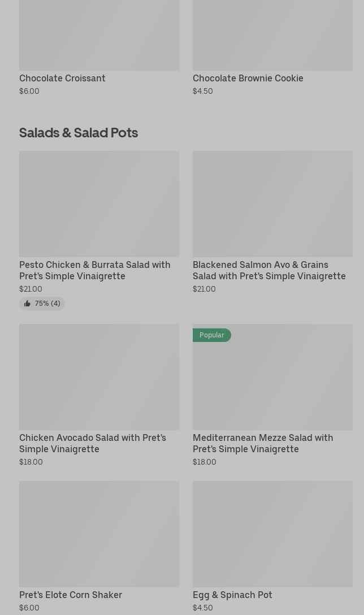Click Chicken Avocado Salad title text
Screen dimensions: 364x615
93,443
